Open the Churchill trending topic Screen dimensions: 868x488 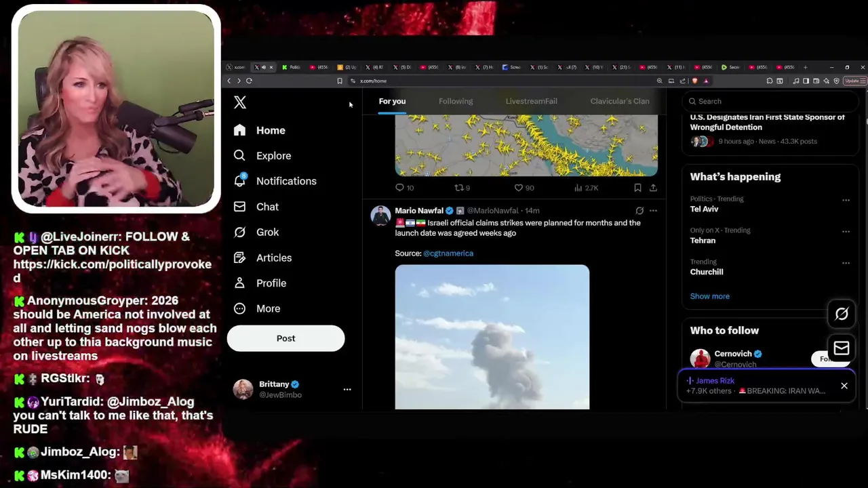(x=707, y=272)
